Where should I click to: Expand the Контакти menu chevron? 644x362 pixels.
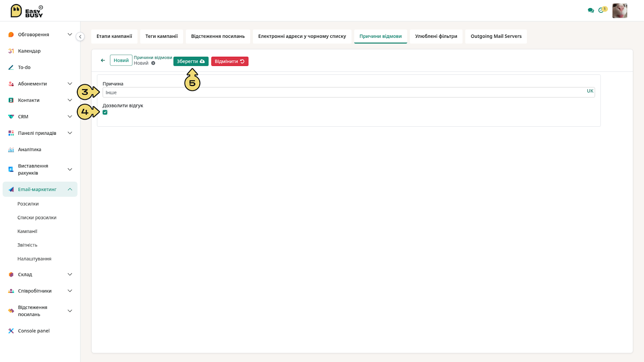70,100
